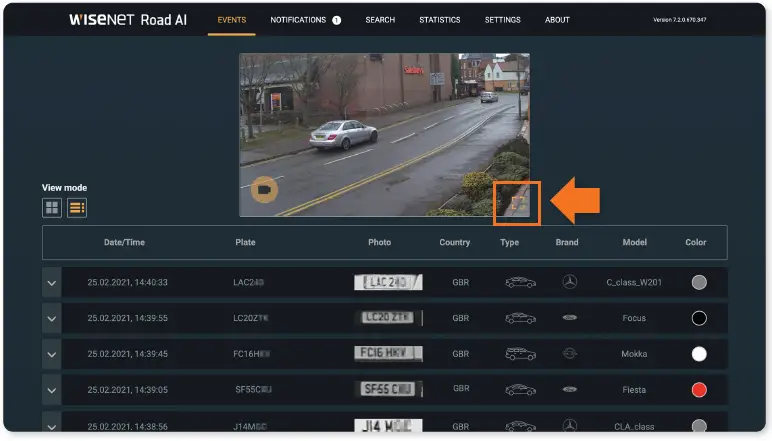Open the FC16 plate photo

pyautogui.click(x=388, y=353)
